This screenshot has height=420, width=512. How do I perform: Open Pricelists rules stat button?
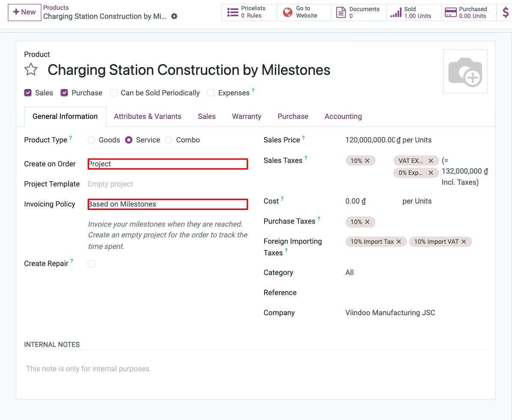tap(249, 12)
